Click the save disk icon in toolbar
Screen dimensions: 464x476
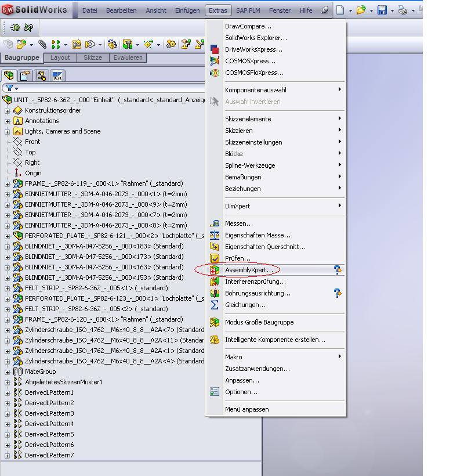click(382, 10)
